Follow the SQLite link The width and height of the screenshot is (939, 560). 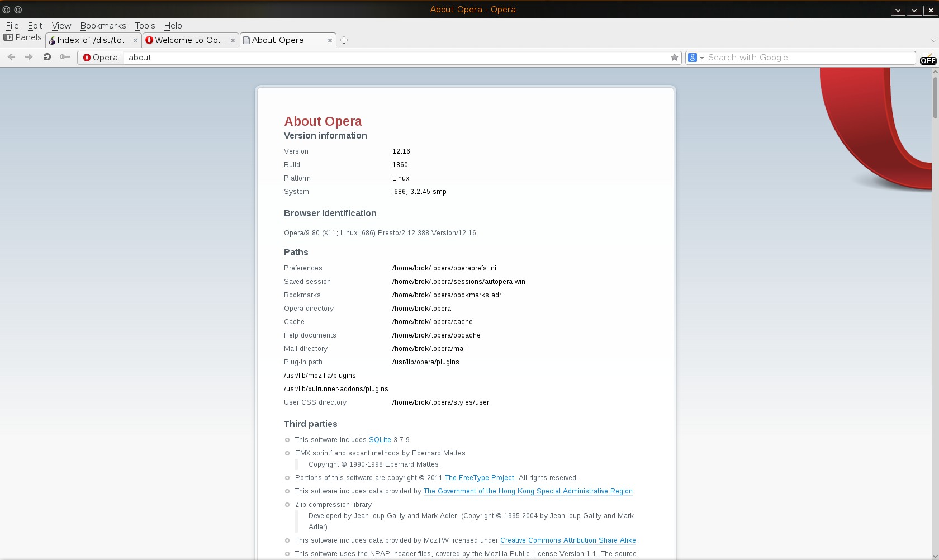(x=380, y=440)
